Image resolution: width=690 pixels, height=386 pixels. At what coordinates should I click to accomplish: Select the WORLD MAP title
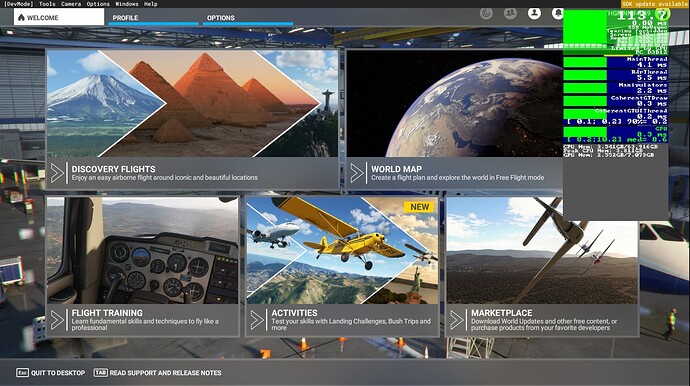[396, 169]
